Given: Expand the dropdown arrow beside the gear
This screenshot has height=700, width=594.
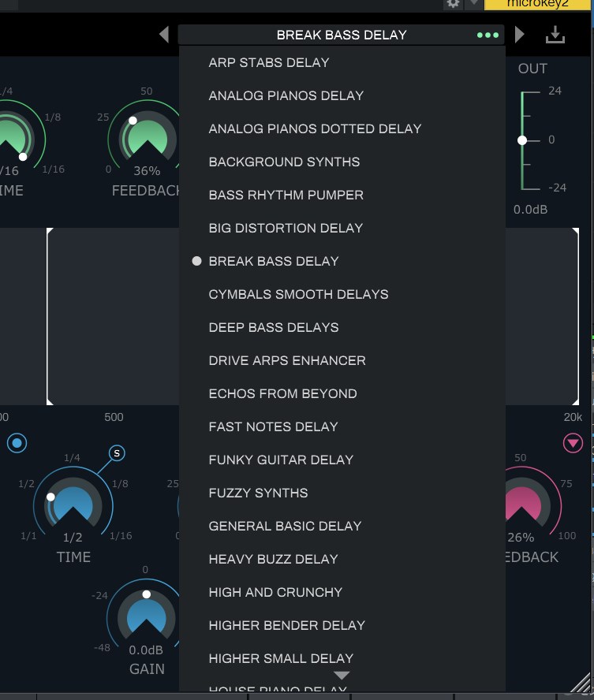Looking at the screenshot, I should (473, 3).
